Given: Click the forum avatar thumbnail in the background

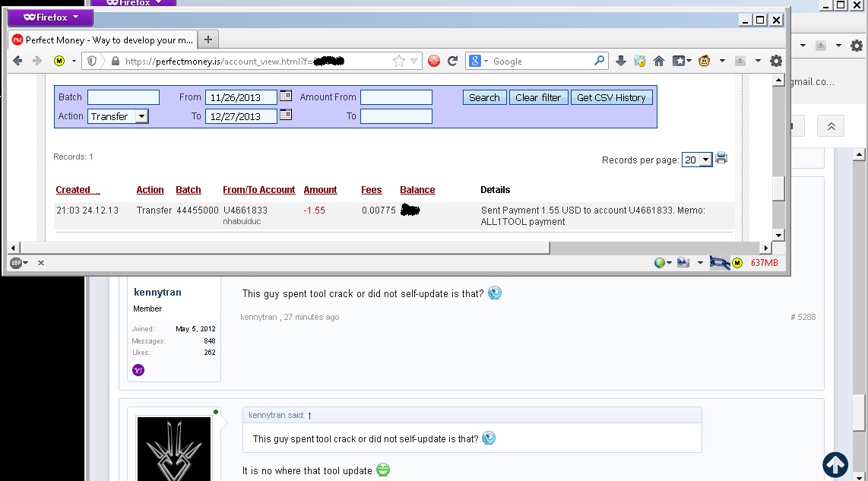Looking at the screenshot, I should [174, 449].
